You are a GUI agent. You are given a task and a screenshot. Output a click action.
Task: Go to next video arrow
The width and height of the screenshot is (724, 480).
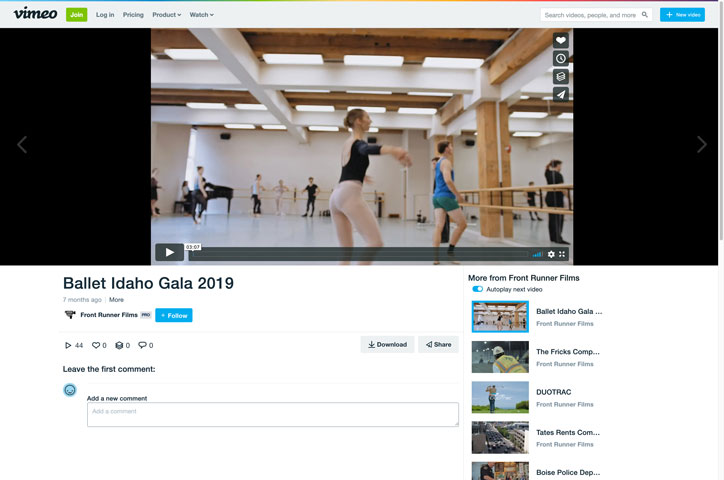[702, 144]
